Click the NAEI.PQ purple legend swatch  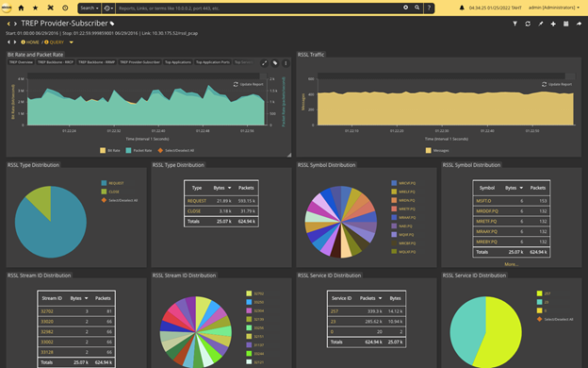tap(394, 226)
